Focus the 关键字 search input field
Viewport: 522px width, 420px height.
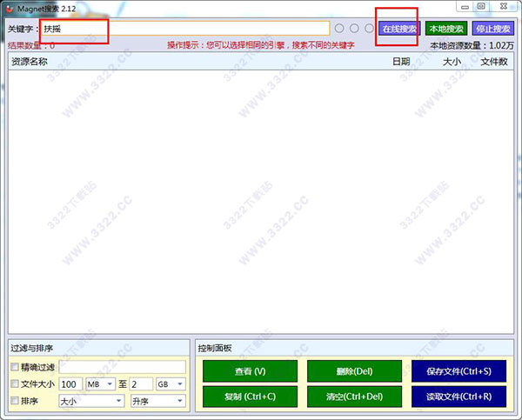coord(184,29)
